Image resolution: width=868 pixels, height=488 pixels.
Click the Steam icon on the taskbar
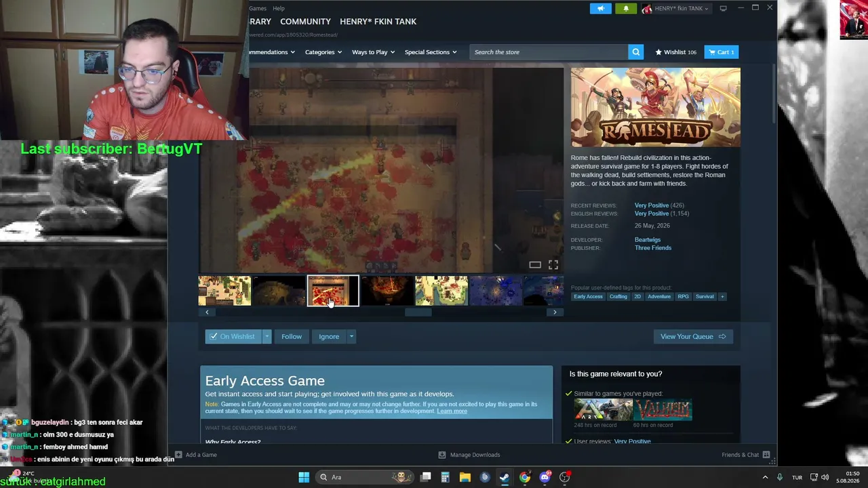(505, 477)
